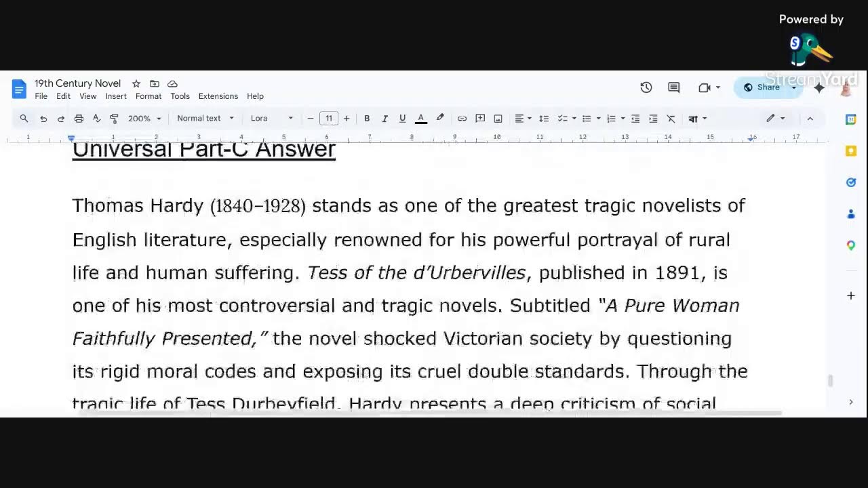Toggle bold formatting
Screen dimensions: 868x488
(367, 119)
